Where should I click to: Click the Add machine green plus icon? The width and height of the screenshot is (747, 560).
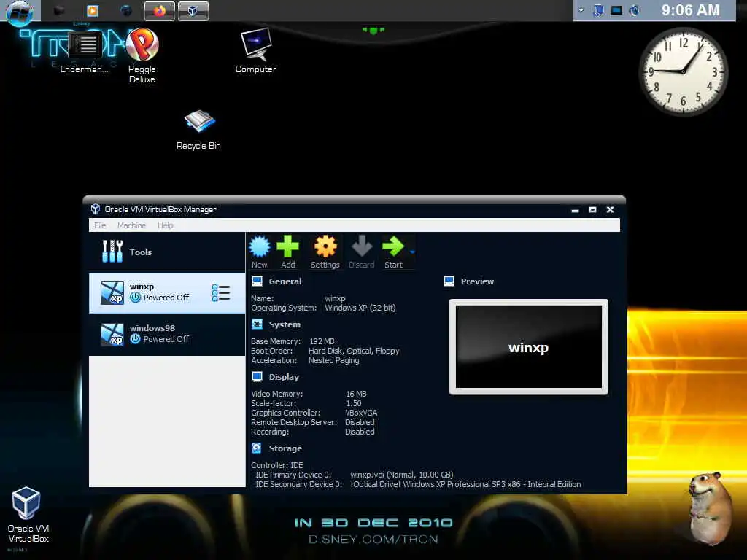tap(287, 252)
